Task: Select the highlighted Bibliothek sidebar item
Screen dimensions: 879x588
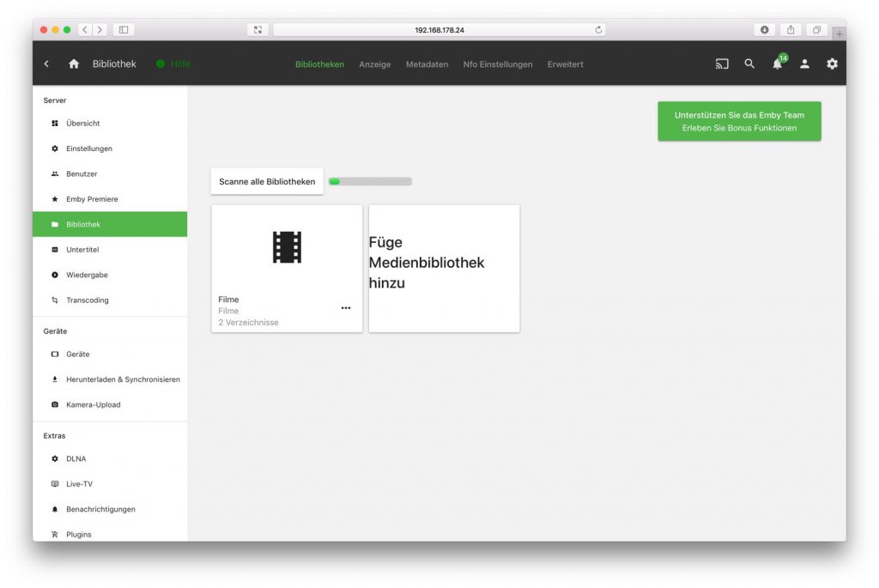Action: pos(110,224)
